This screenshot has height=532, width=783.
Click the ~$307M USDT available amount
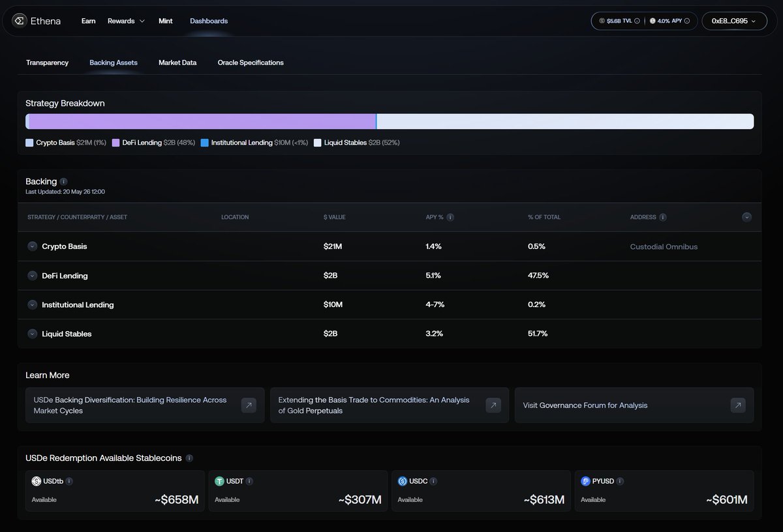[x=360, y=500]
